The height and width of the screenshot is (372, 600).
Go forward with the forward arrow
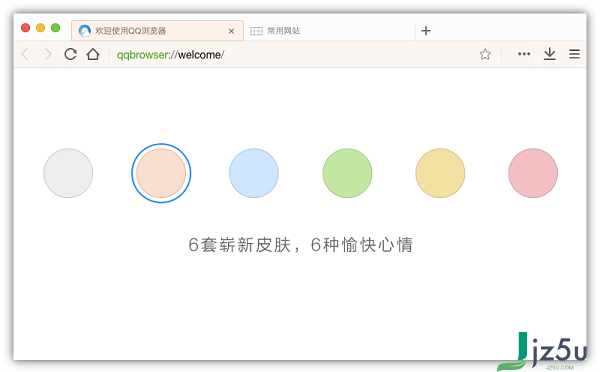point(48,54)
